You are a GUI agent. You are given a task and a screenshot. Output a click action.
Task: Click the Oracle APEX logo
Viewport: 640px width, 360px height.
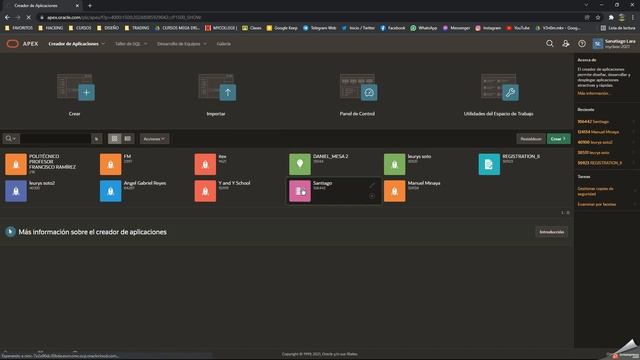22,44
